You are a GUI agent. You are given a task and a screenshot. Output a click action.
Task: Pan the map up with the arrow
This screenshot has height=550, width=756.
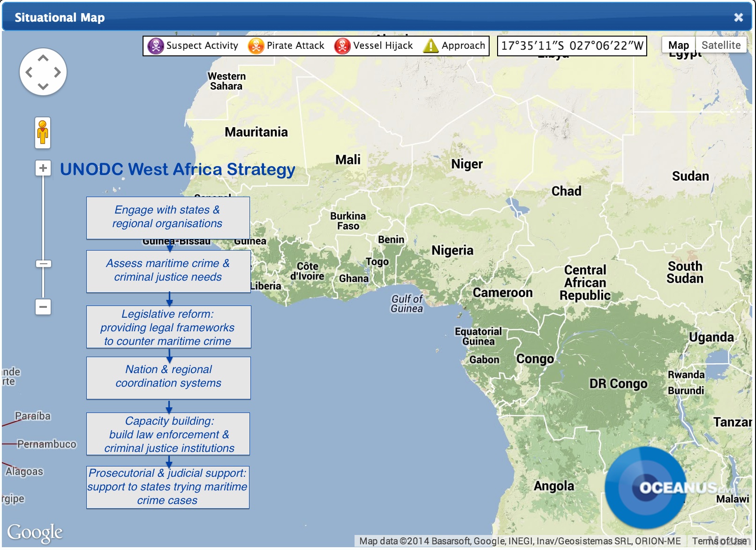[x=43, y=59]
